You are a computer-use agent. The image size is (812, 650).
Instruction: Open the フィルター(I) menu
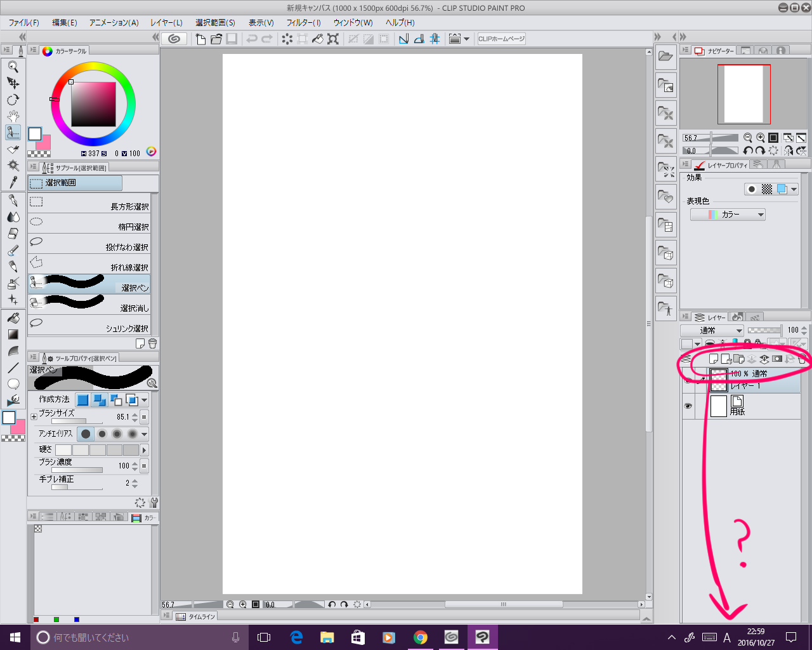click(303, 22)
